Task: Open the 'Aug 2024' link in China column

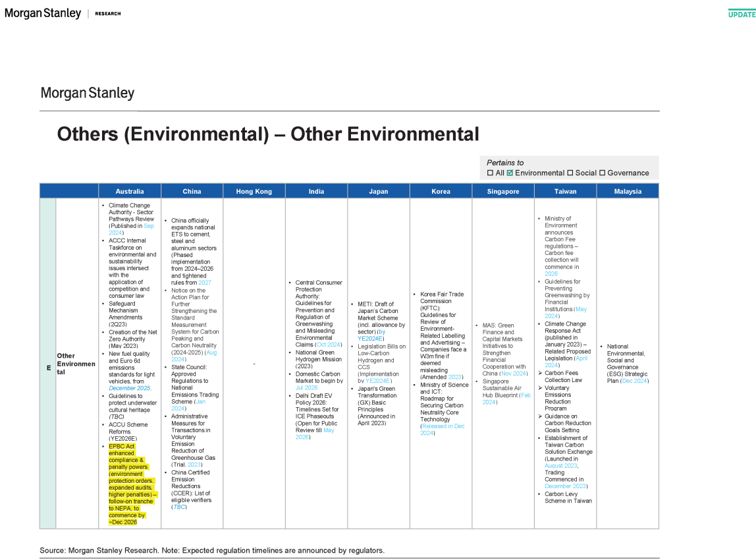Action: 194,356
